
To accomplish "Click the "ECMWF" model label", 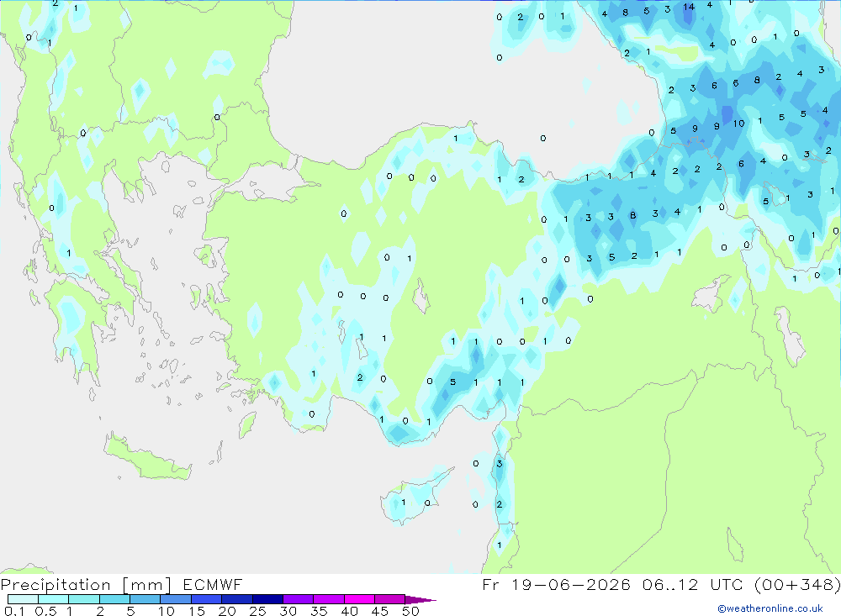I will (x=213, y=584).
